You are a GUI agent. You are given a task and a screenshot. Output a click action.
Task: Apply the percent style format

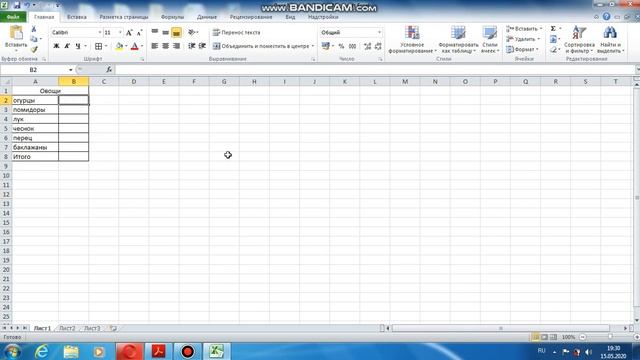pos(341,47)
